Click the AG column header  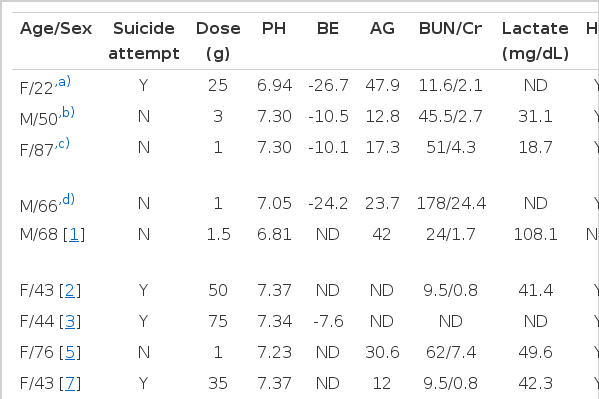382,29
